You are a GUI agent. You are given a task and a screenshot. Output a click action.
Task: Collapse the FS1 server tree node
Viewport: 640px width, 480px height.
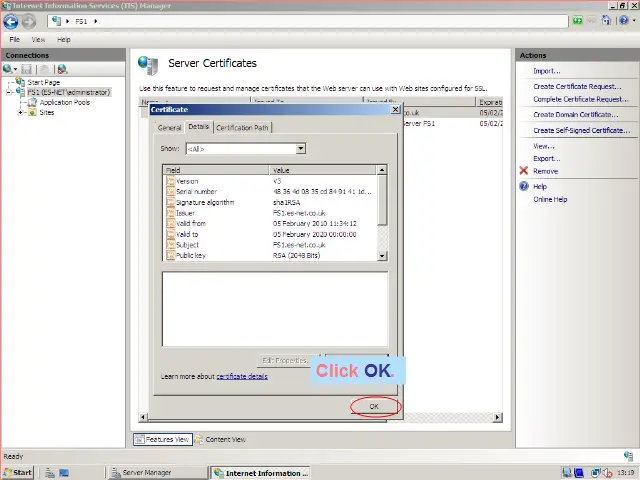coord(9,92)
